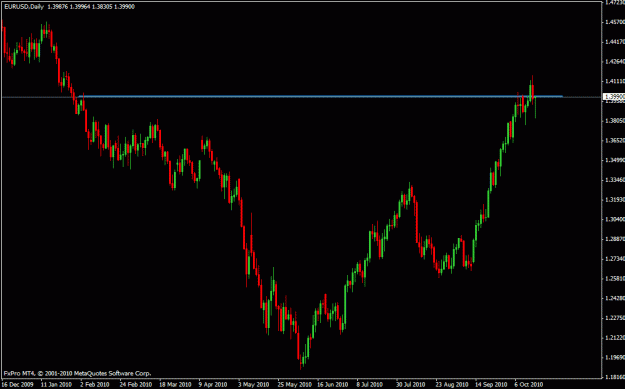Click the 1.2581 price scale label
The height and width of the screenshot is (389, 625).
point(615,278)
